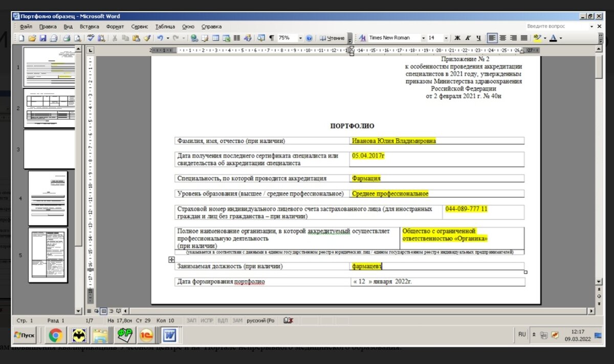Paste from clipboard toolbar icon

click(136, 38)
